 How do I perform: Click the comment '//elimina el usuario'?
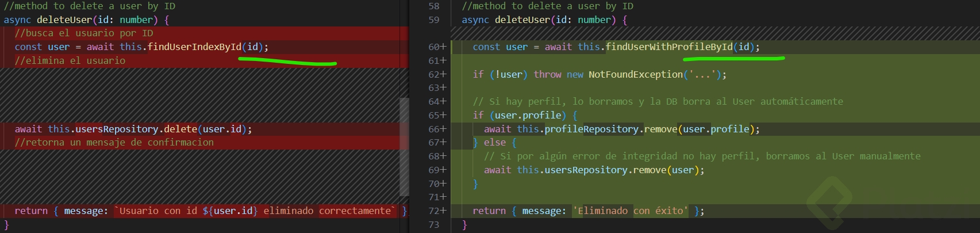[x=70, y=61]
